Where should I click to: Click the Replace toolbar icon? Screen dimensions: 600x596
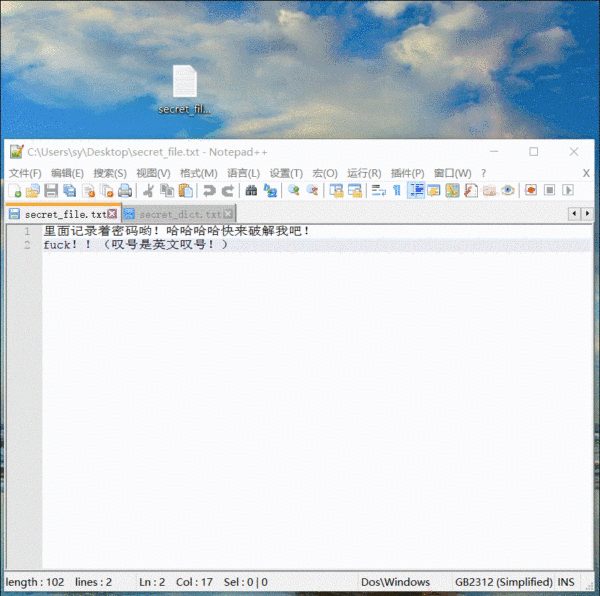271,190
